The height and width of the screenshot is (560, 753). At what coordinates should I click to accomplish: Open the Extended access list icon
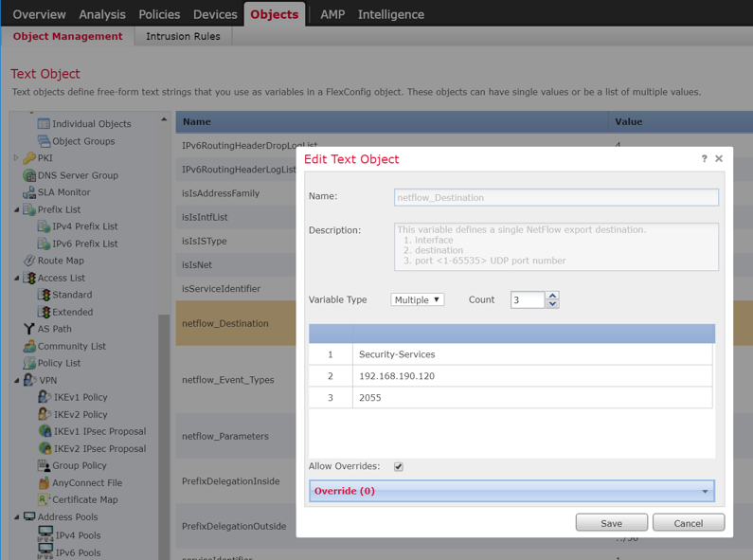(x=45, y=312)
